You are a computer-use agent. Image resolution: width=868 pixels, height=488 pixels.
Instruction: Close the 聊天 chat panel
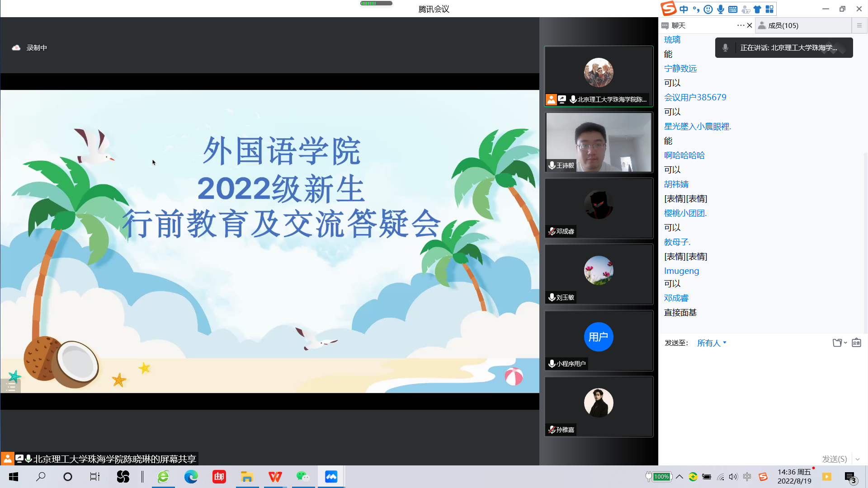pos(750,25)
